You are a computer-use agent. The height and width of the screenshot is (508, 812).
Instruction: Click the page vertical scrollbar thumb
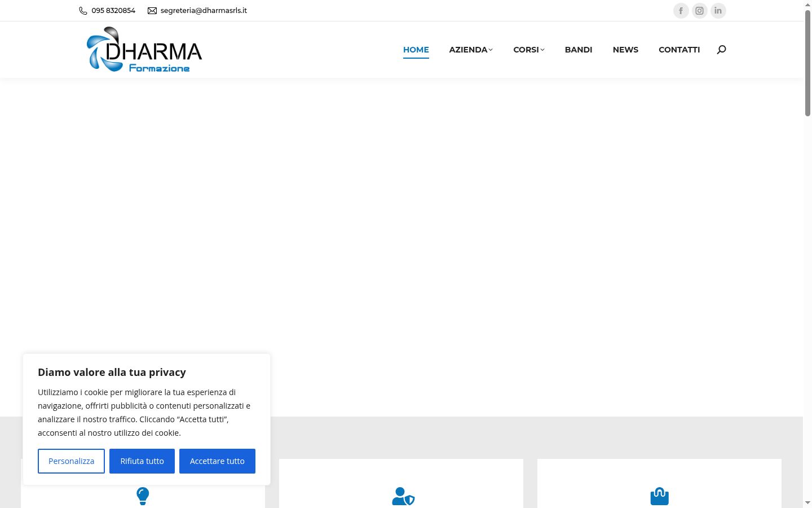click(x=807, y=62)
